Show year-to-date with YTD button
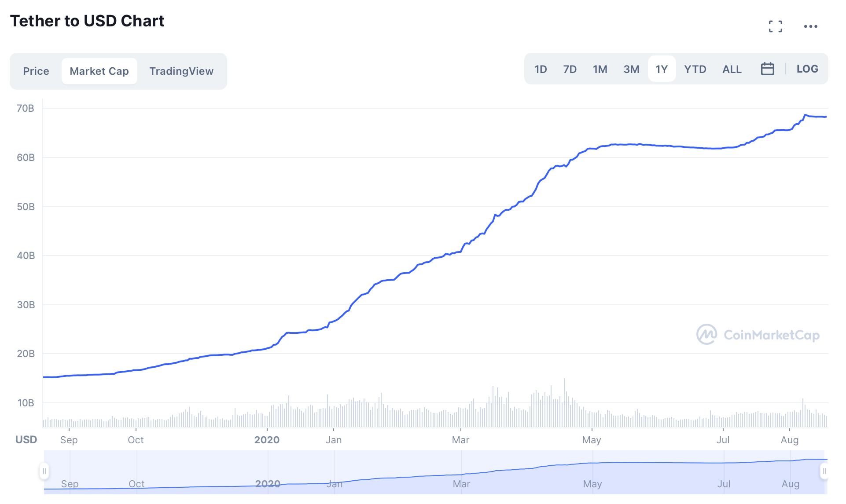The height and width of the screenshot is (504, 846). pos(695,69)
